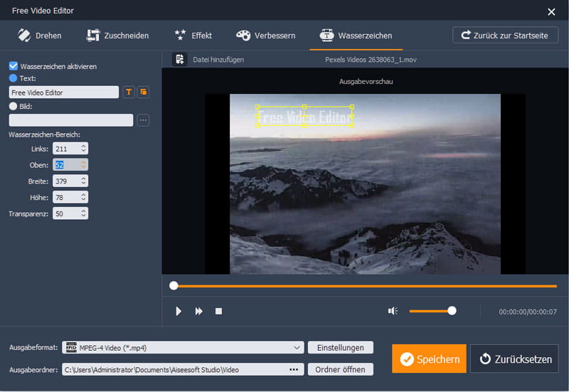The image size is (569, 392).
Task: Increase the Breite value with up arrow
Action: pyautogui.click(x=83, y=179)
